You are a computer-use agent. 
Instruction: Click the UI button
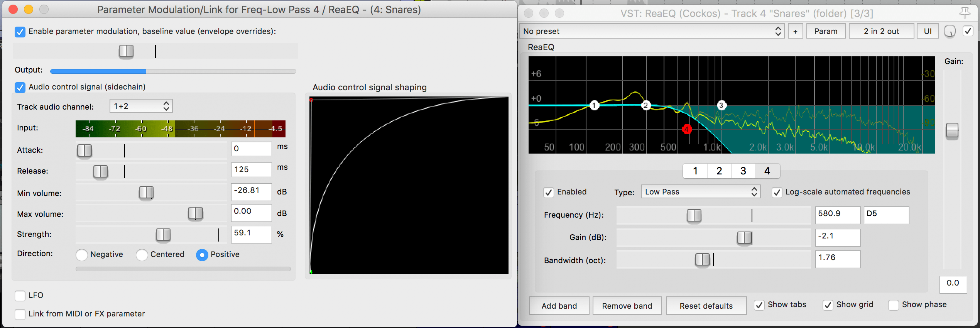click(x=928, y=31)
